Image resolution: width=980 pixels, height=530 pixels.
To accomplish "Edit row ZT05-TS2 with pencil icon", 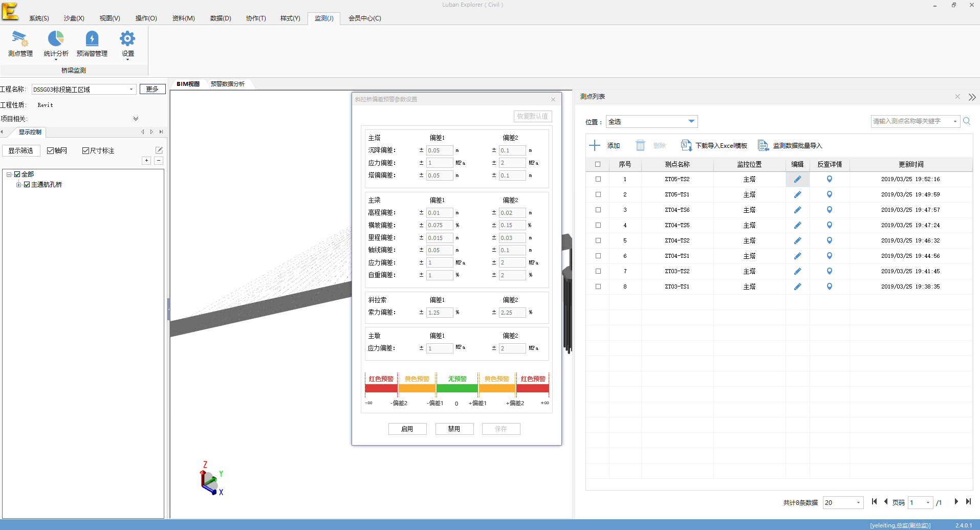I will click(x=797, y=179).
